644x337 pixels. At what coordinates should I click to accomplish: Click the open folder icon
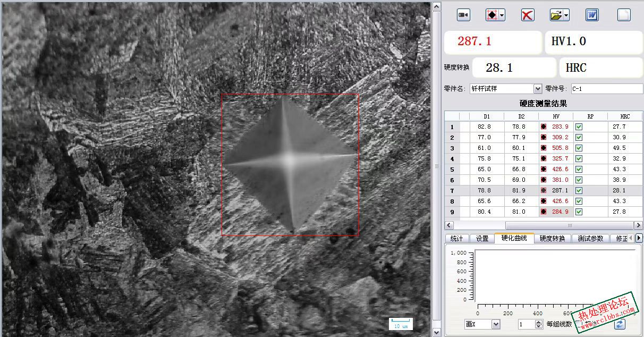[x=556, y=15]
